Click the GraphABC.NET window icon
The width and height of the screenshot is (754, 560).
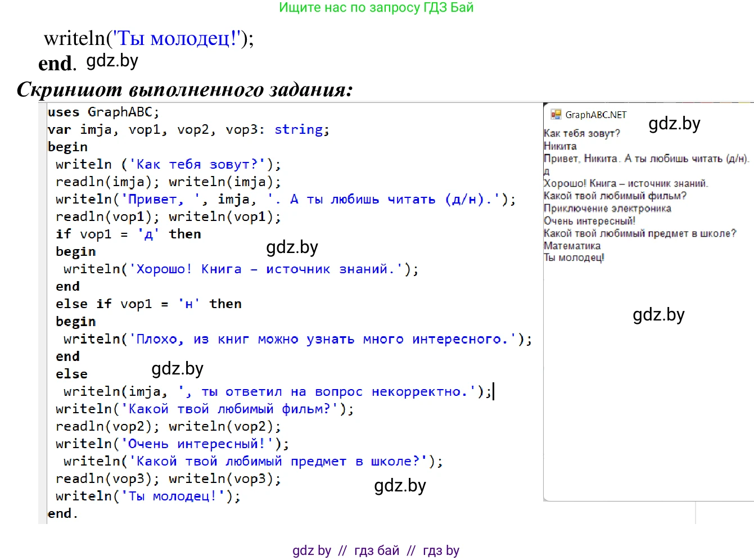pos(556,115)
